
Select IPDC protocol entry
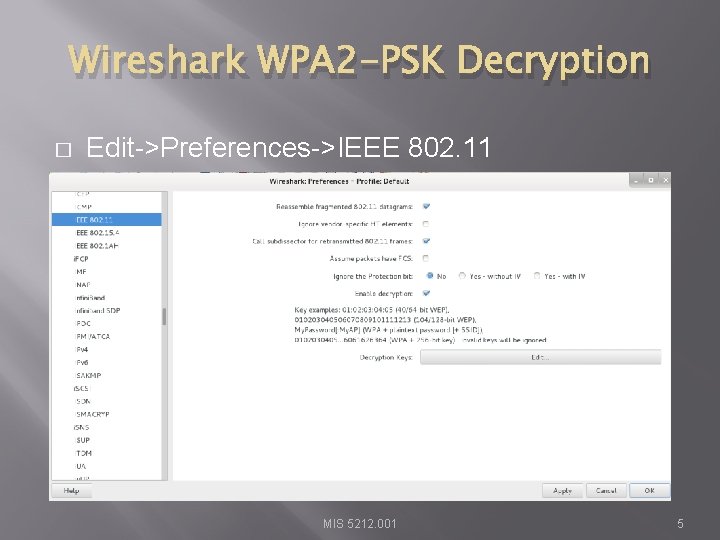[107, 323]
